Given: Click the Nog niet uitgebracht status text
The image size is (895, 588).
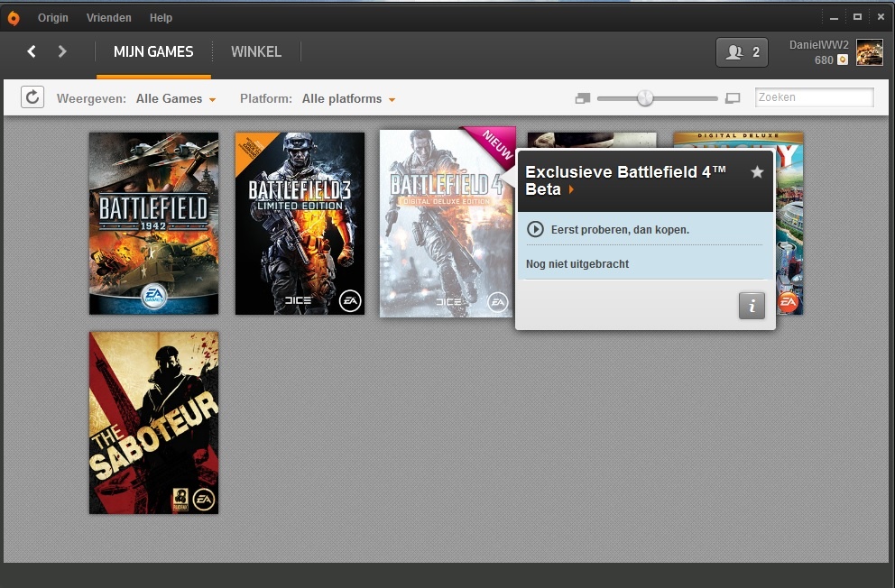Looking at the screenshot, I should [577, 264].
